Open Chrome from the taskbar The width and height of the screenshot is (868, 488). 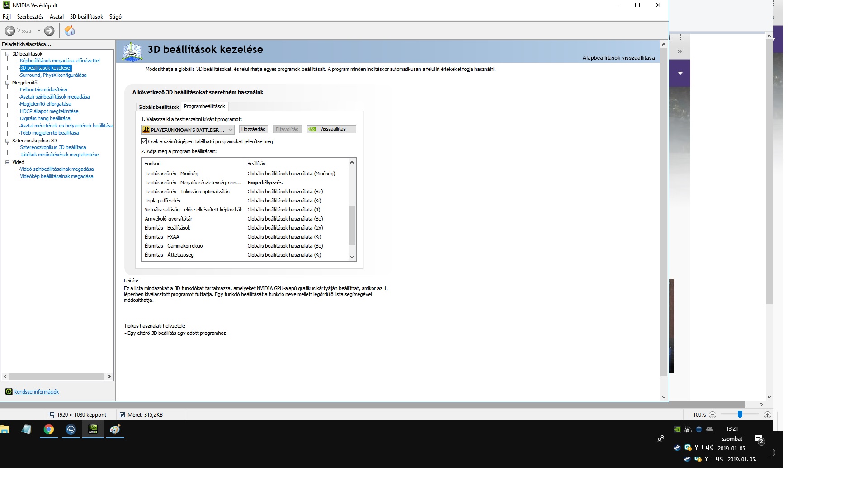(x=49, y=430)
